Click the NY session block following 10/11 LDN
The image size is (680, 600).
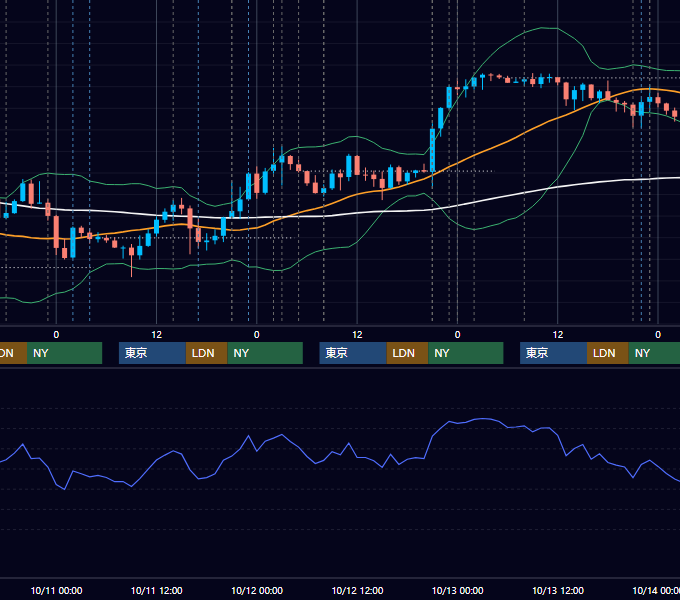[265, 353]
